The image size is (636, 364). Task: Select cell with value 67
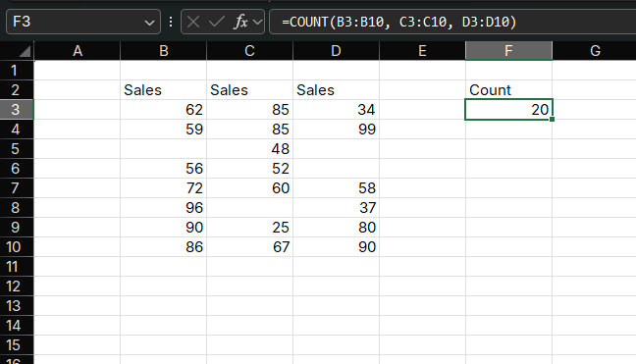(250, 247)
